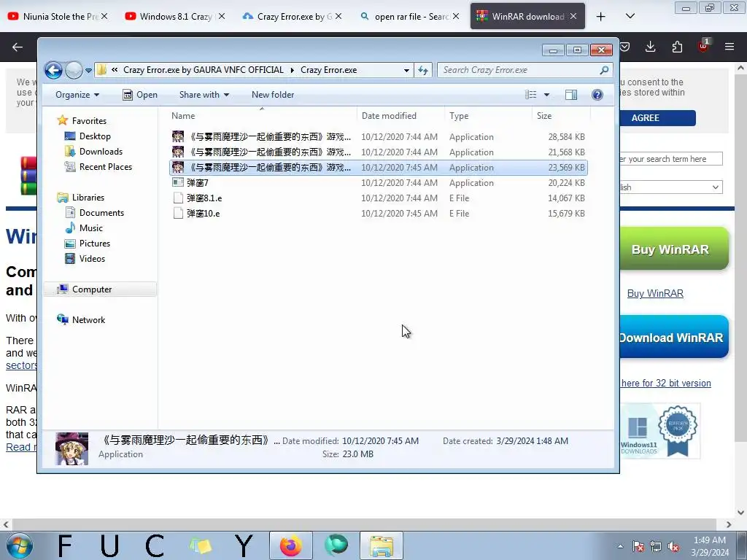The height and width of the screenshot is (560, 747).
Task: Select the 28,584 KB application file
Action: point(379,136)
